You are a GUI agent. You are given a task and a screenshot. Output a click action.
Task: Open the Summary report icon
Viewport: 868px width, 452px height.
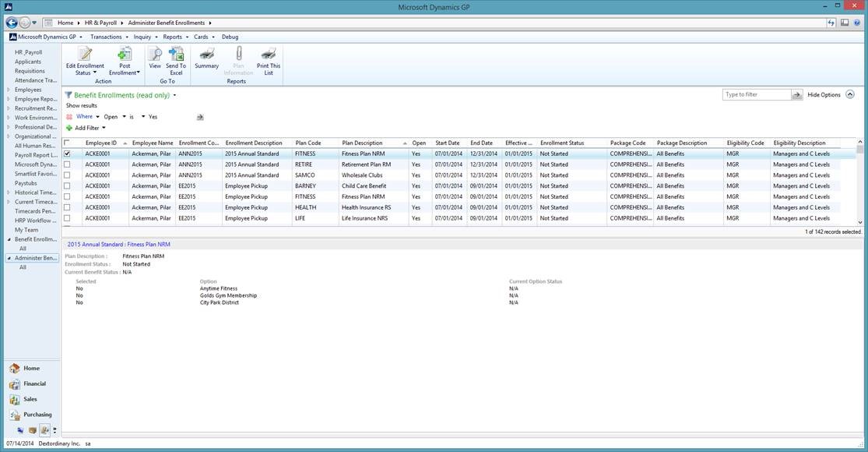[207, 54]
